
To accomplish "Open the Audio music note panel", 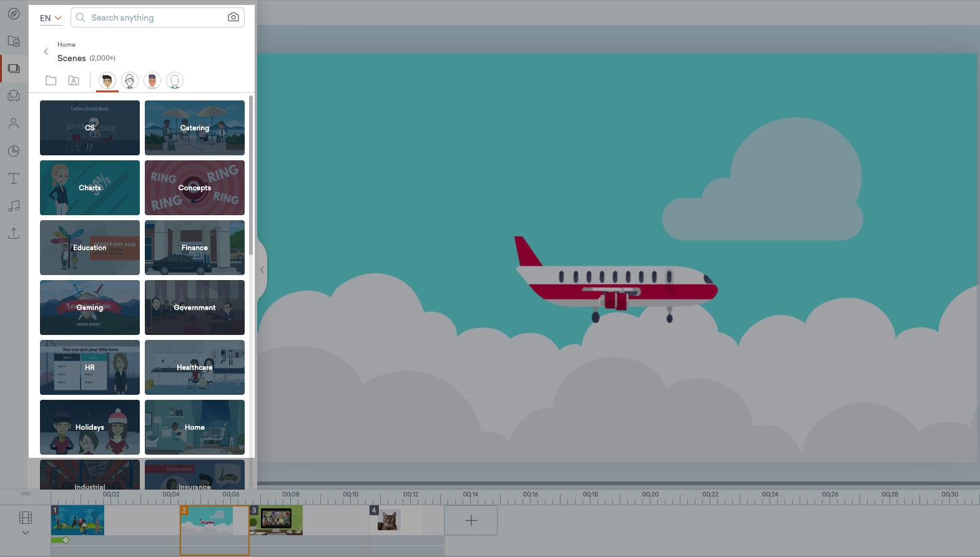I will point(14,206).
